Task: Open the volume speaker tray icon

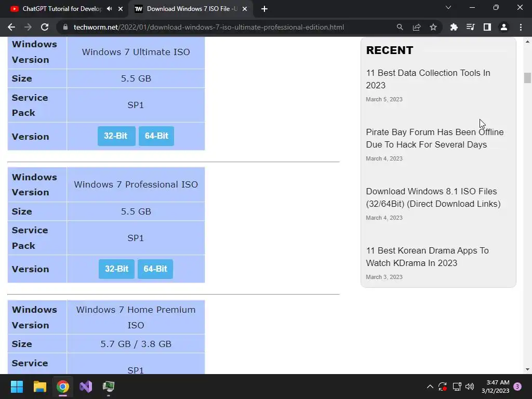Action: 470,387
